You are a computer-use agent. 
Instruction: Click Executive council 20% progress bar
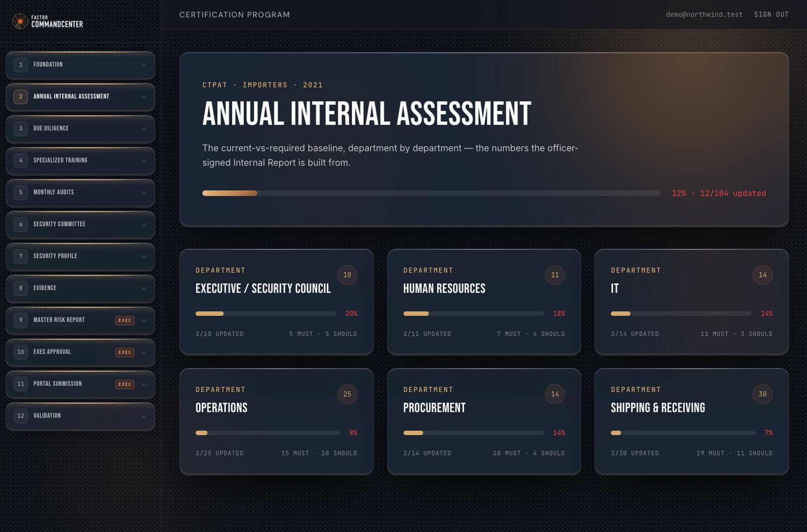pyautogui.click(x=266, y=314)
